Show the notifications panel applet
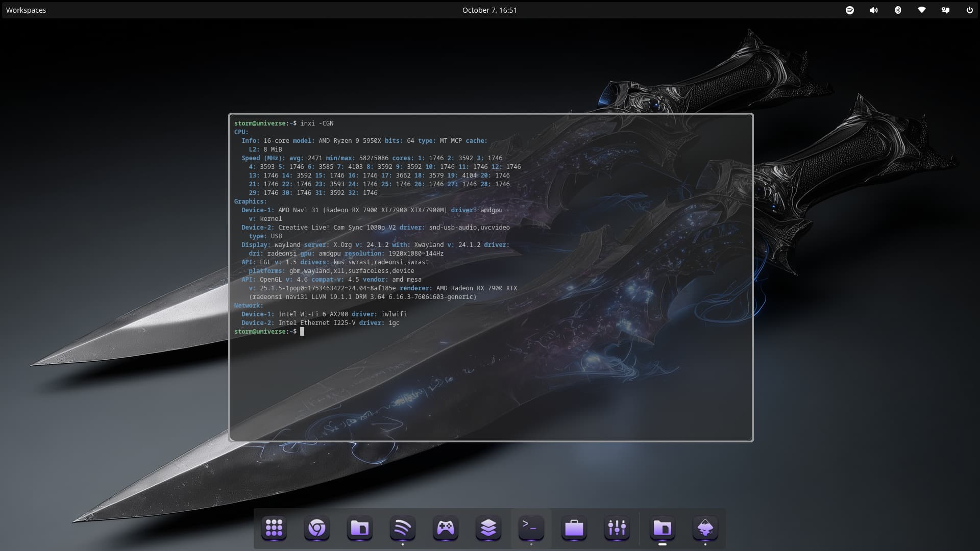Image resolution: width=980 pixels, height=551 pixels. [x=946, y=10]
